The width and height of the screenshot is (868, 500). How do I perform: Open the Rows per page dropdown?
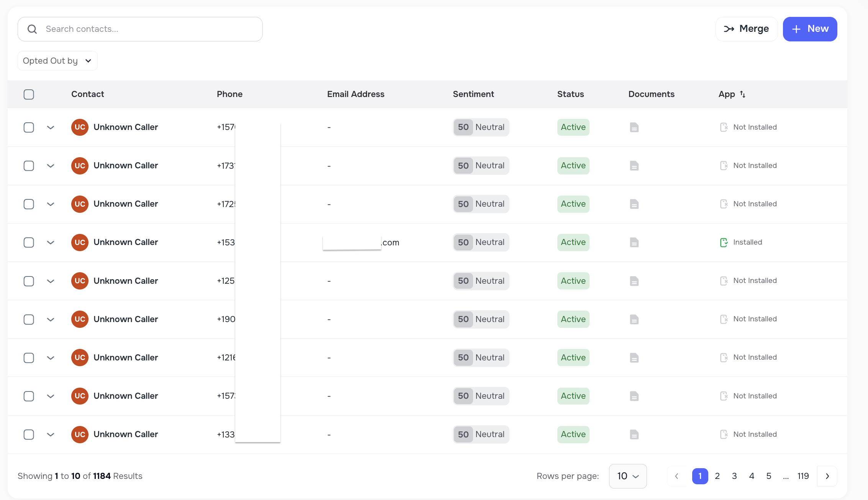627,476
